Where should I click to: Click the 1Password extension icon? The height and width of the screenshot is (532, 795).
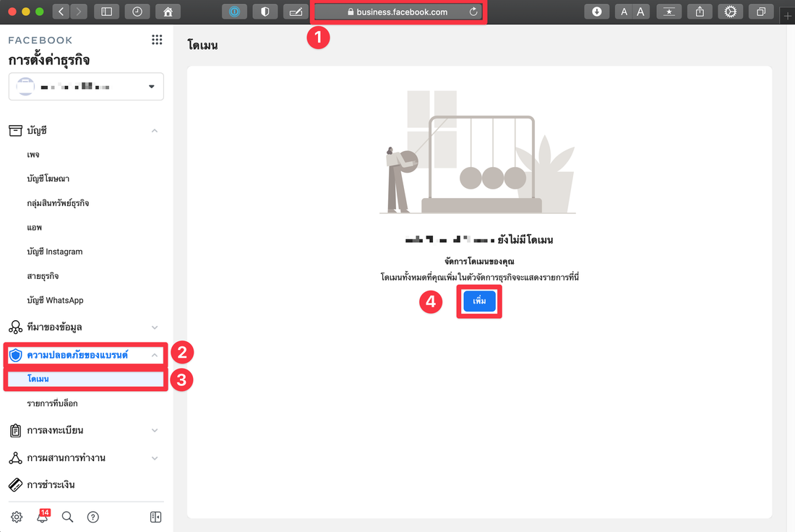pyautogui.click(x=234, y=12)
